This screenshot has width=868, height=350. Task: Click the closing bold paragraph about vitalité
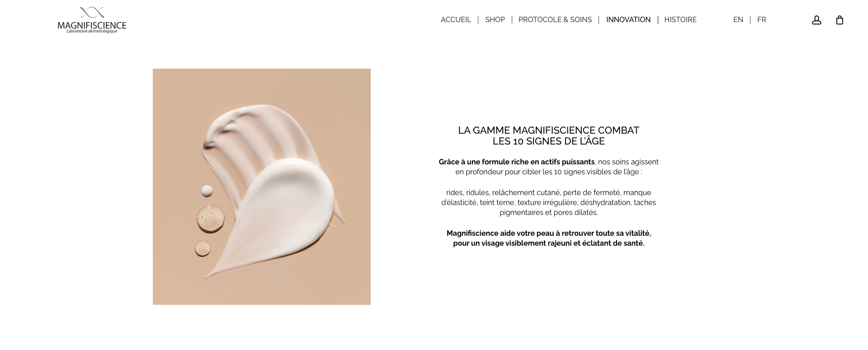point(548,238)
